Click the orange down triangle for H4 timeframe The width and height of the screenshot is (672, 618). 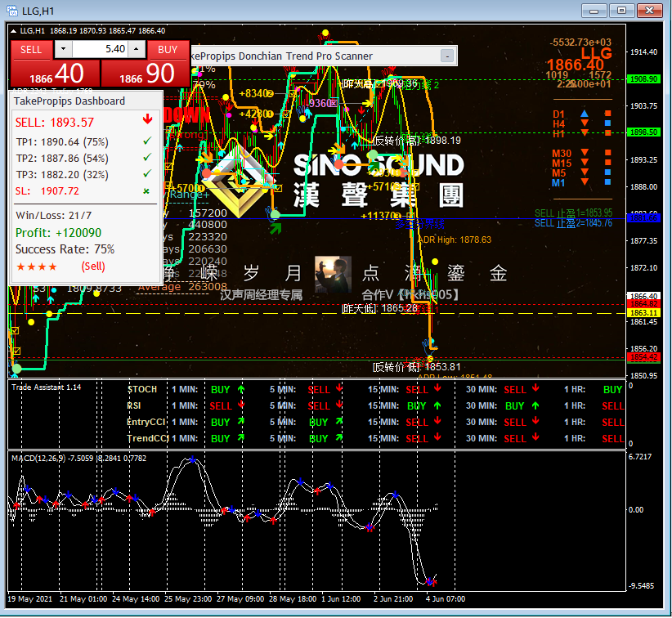585,123
